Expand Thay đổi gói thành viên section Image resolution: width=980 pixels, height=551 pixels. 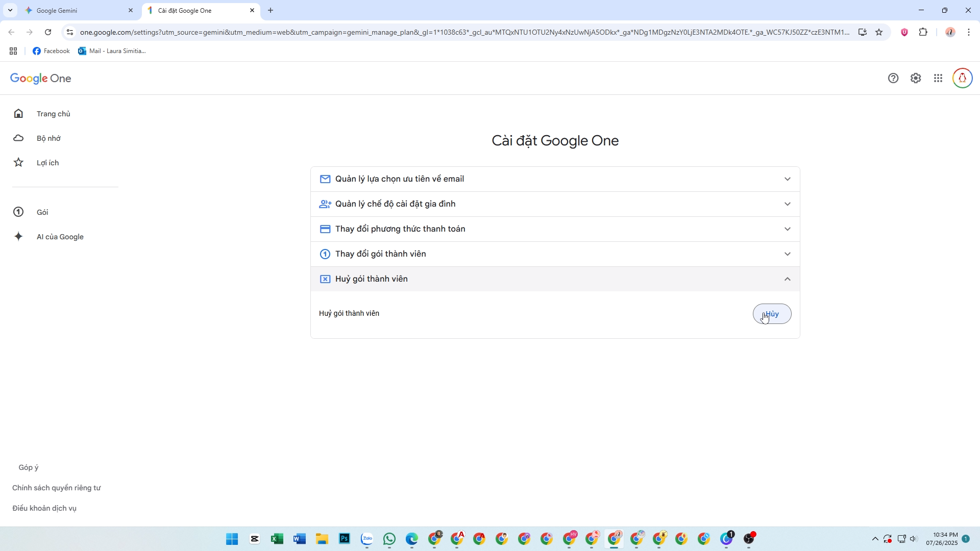(x=555, y=254)
